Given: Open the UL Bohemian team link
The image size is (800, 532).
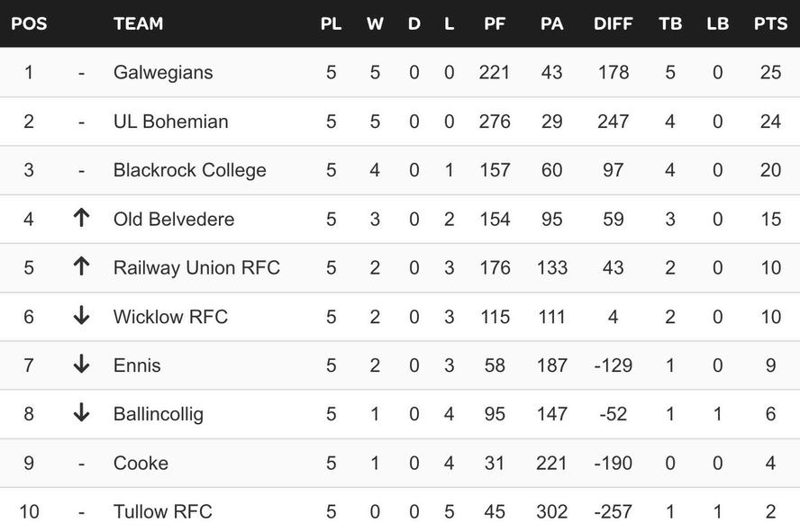Looking at the screenshot, I should point(170,121).
